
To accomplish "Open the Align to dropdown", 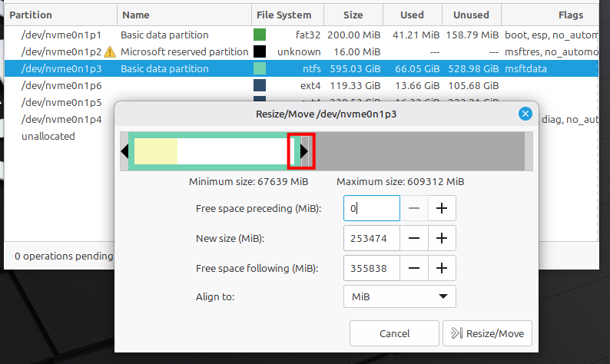I will pyautogui.click(x=399, y=296).
